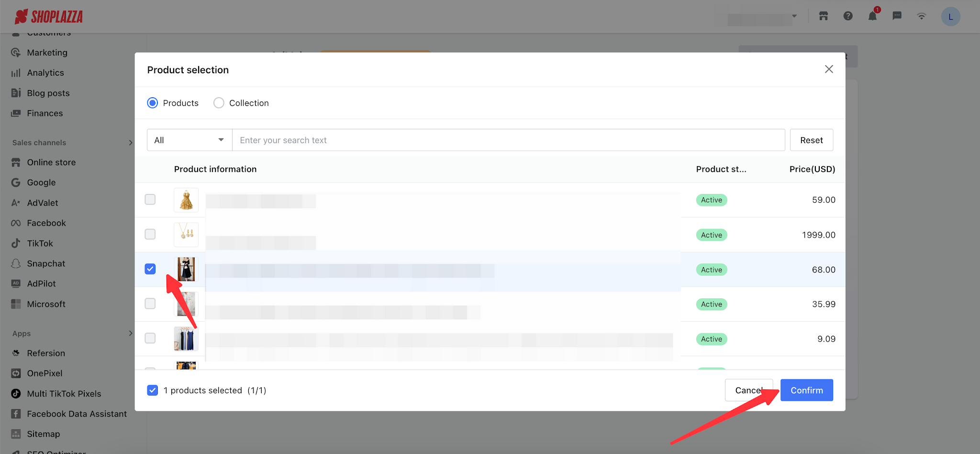Image resolution: width=980 pixels, height=454 pixels.
Task: Open the All filter dropdown
Action: [189, 140]
